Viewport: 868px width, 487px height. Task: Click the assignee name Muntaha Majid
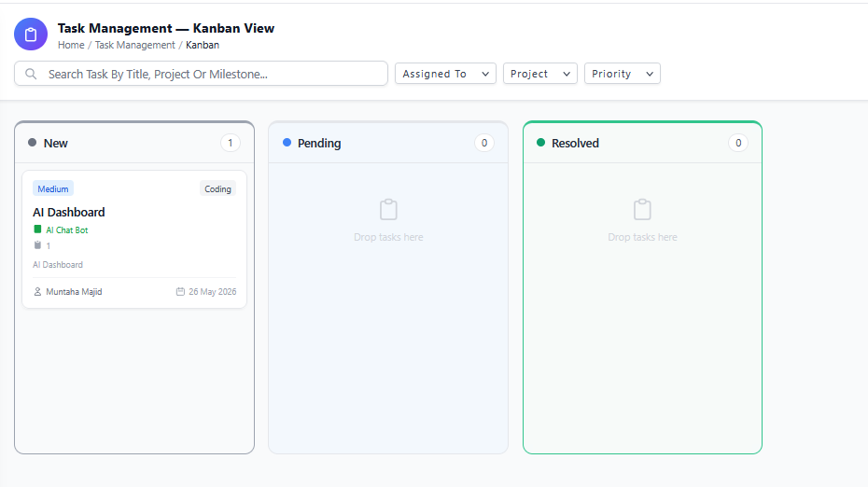click(x=74, y=292)
